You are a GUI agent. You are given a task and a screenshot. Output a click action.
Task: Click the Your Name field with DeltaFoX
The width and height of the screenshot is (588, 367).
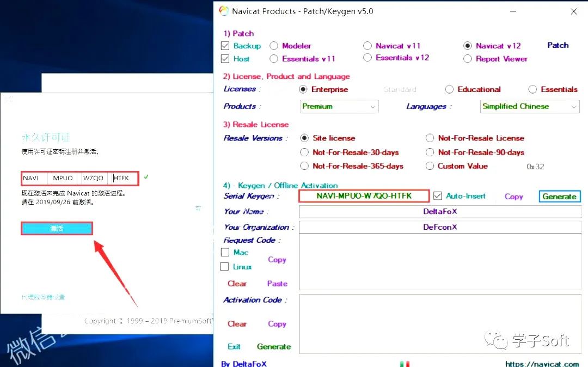(440, 211)
